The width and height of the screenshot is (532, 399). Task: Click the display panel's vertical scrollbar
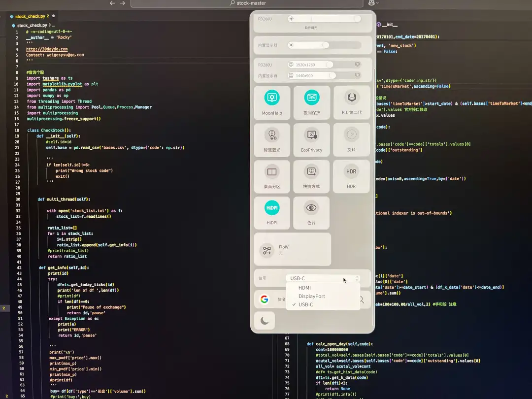click(x=374, y=197)
